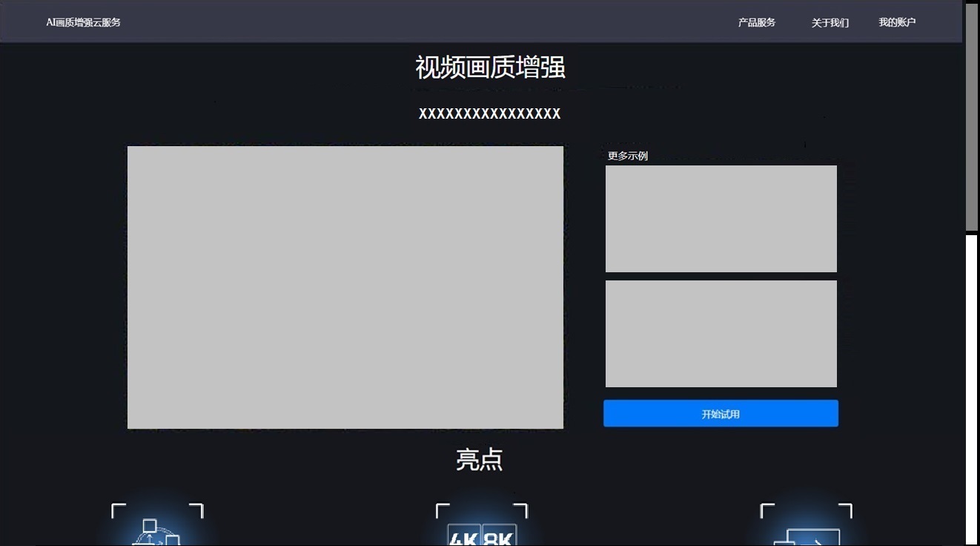This screenshot has width=980, height=546.
Task: Select the upper example thumbnail under 更多示例
Action: [721, 219]
